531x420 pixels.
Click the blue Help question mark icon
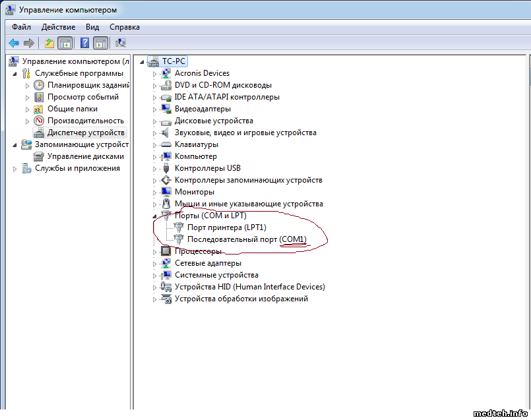pyautogui.click(x=85, y=43)
